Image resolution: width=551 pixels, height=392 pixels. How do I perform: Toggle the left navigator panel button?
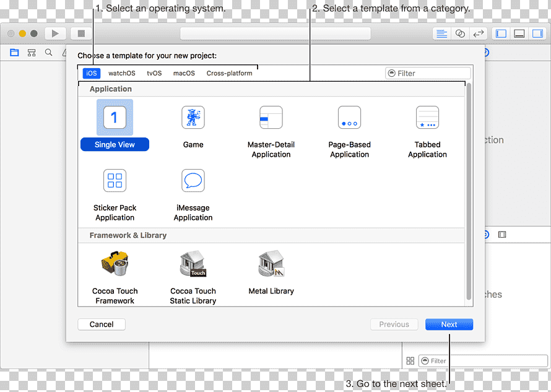[501, 34]
